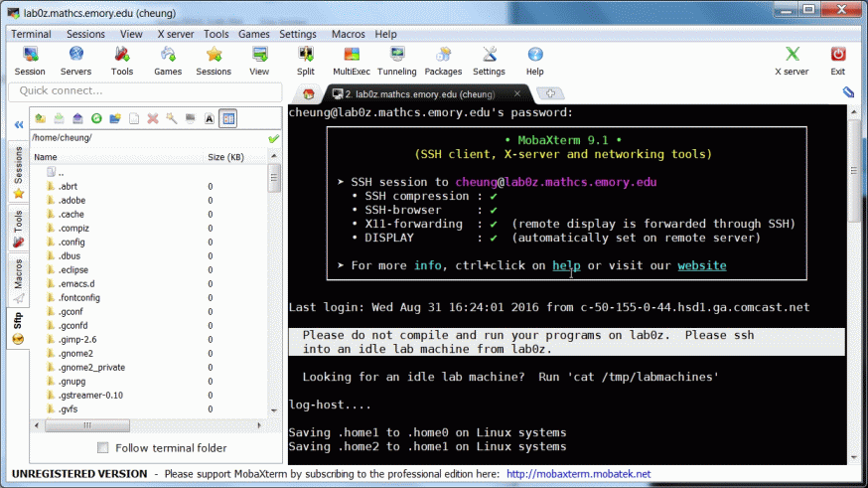Switch to the Sftp side tab
Viewport: 868px width, 488px height.
click(18, 328)
